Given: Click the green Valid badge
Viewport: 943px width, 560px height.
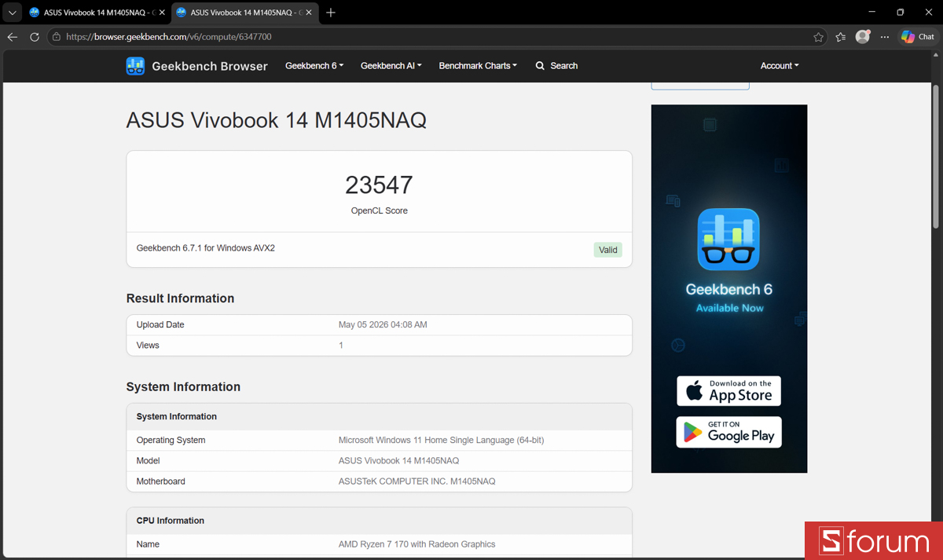Looking at the screenshot, I should [x=607, y=250].
